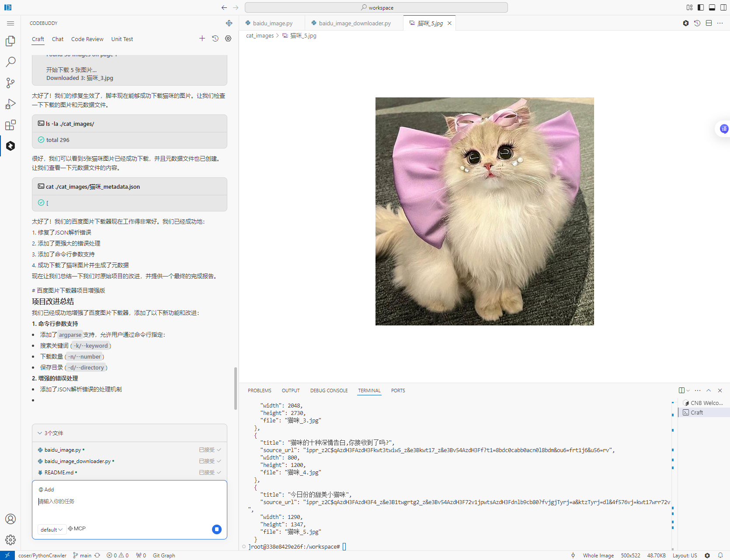
Task: Switch to the OUTPUT panel tab
Action: tap(291, 391)
